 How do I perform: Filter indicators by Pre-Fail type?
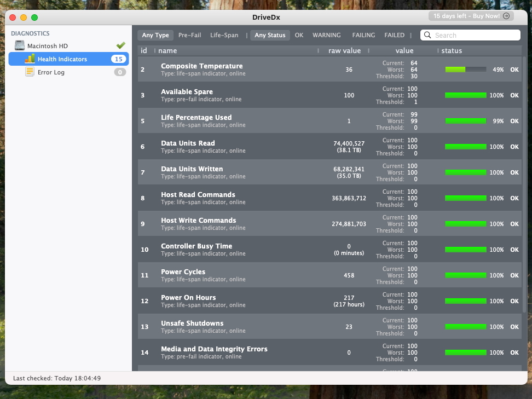[x=190, y=35]
